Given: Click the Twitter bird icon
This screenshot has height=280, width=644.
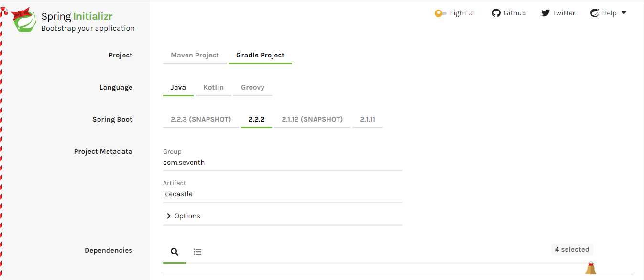Looking at the screenshot, I should [546, 13].
